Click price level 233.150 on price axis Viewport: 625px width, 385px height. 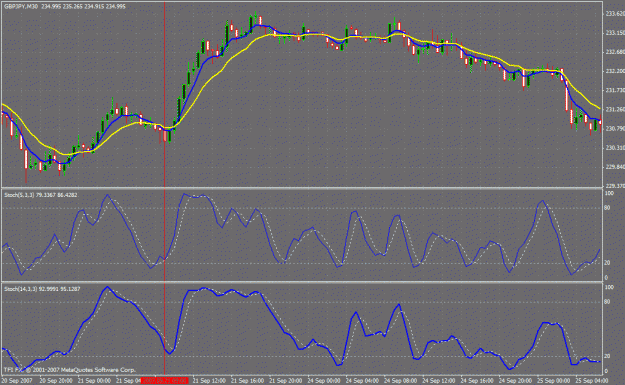(615, 33)
